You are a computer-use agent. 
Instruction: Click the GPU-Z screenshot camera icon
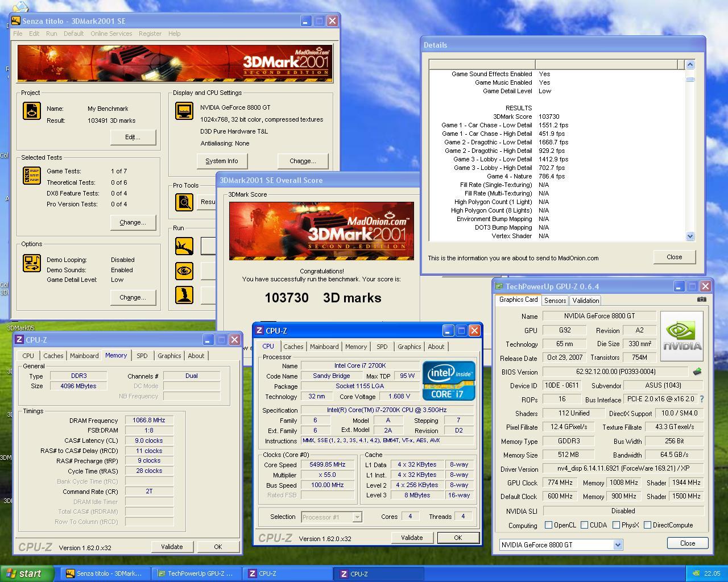702,300
